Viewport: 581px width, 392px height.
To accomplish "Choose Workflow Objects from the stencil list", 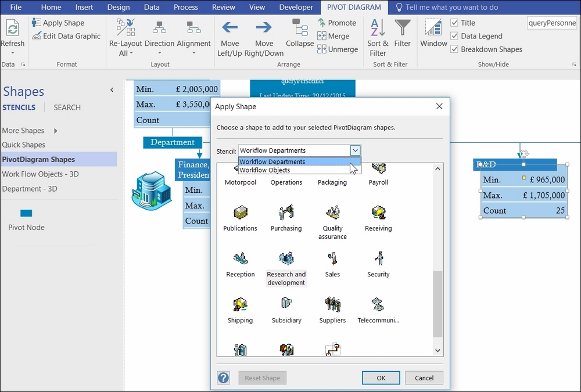I will [x=299, y=170].
